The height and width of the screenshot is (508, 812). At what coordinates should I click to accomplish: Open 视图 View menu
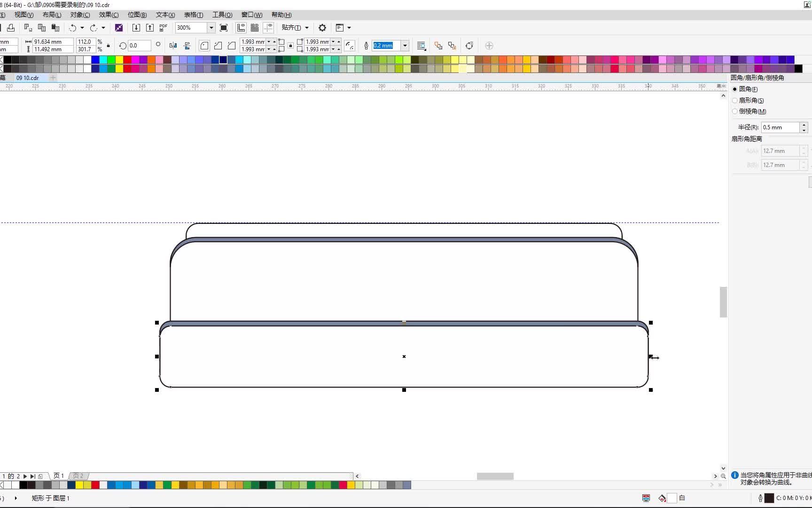coord(24,15)
